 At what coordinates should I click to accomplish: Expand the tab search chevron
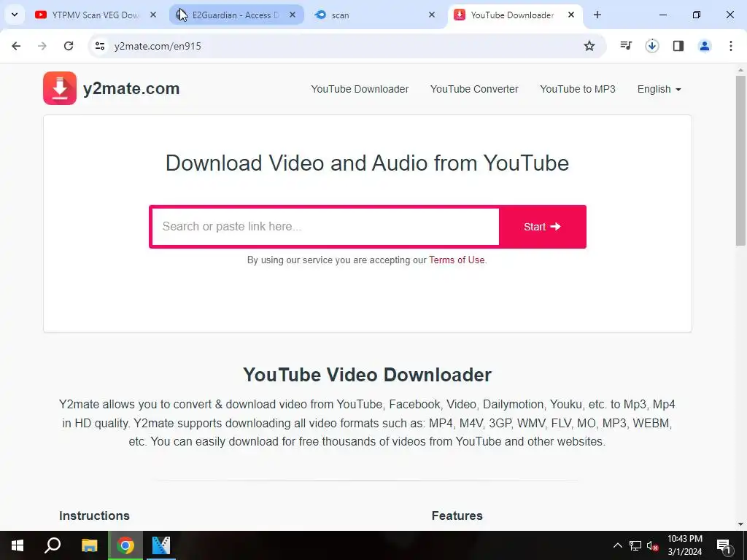(x=15, y=15)
